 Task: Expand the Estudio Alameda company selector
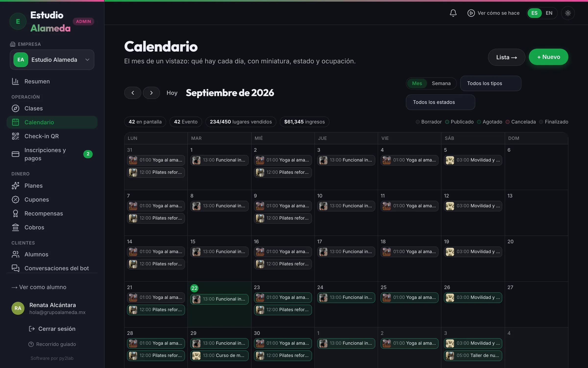coord(52,60)
